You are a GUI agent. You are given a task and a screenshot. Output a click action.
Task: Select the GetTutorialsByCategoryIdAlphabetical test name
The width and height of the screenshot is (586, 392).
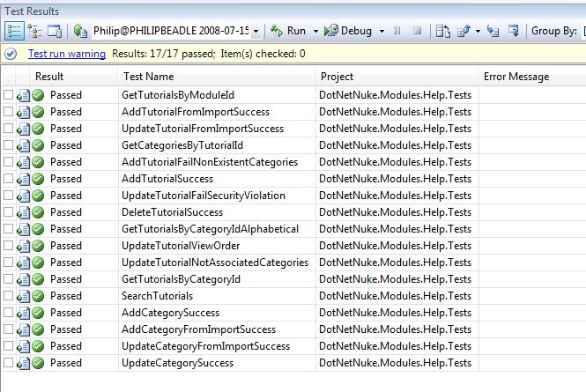(210, 229)
